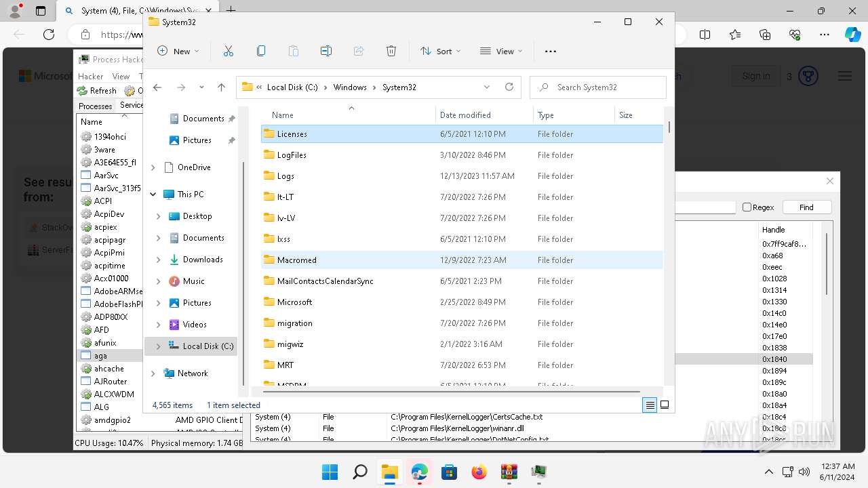Select the Macromed folder
The width and height of the screenshot is (868, 488).
(462, 260)
